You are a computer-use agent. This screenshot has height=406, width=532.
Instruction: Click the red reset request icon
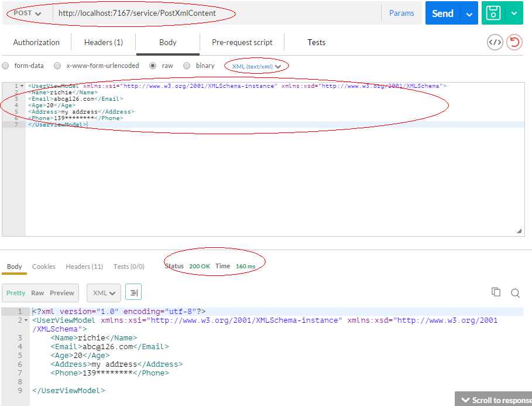point(514,42)
